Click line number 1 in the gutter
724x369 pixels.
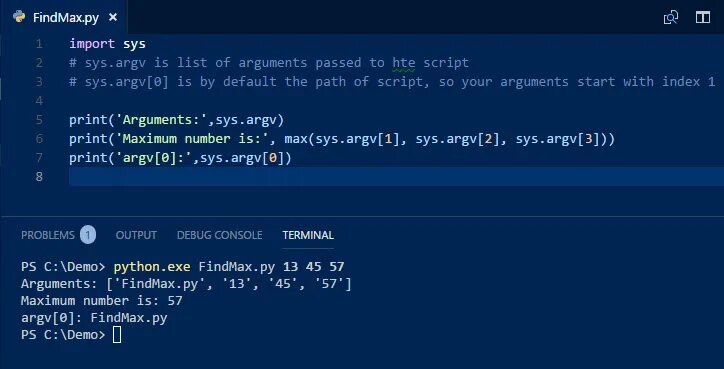pos(38,44)
